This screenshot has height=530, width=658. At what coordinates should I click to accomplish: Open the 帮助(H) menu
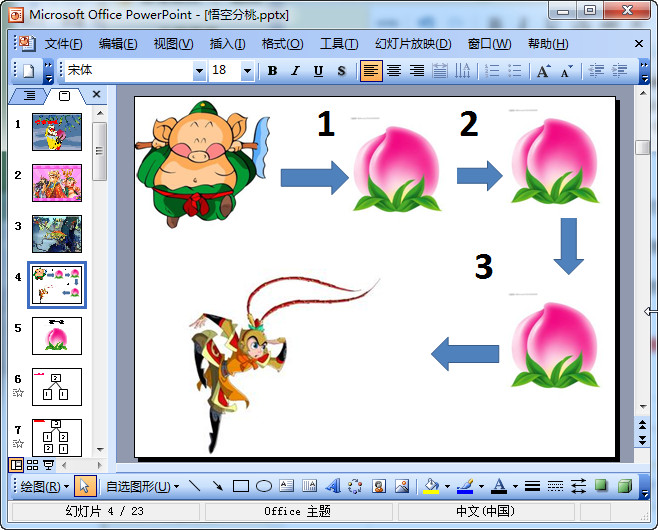pos(548,44)
